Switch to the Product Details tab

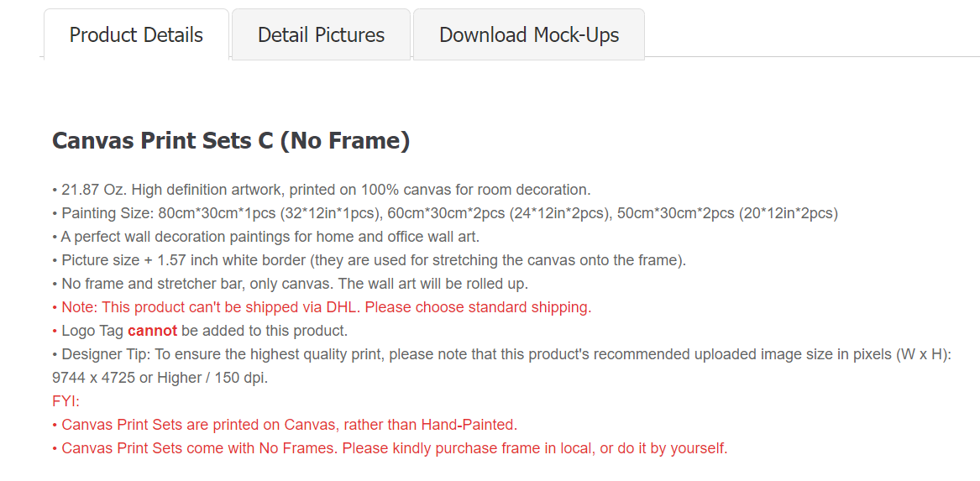pyautogui.click(x=136, y=35)
